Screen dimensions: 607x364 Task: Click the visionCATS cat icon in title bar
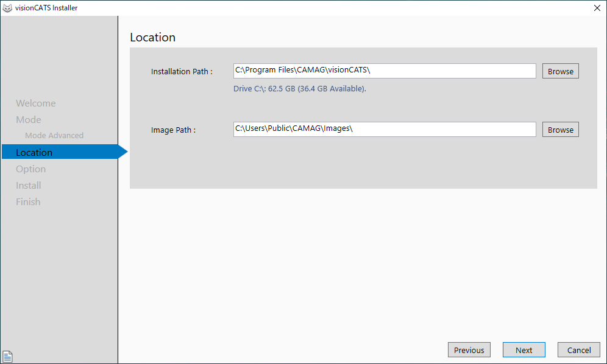click(7, 8)
